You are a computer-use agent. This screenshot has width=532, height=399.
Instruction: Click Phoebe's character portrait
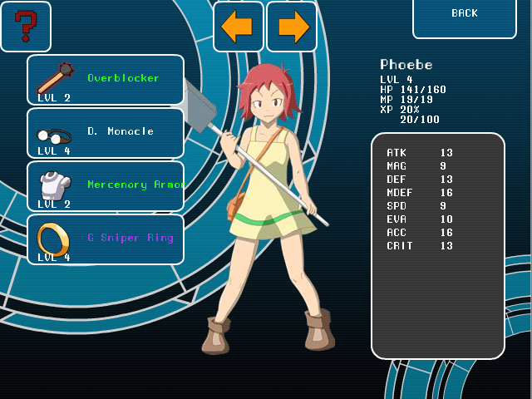tap(264, 199)
